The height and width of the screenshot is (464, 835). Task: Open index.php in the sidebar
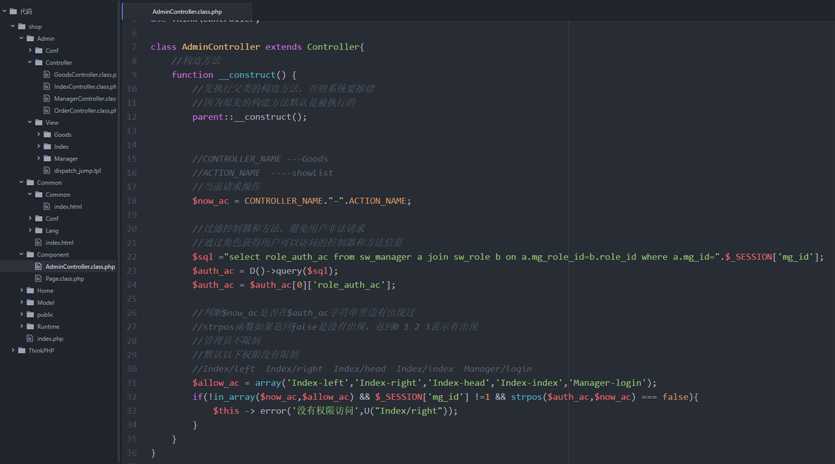coord(50,338)
